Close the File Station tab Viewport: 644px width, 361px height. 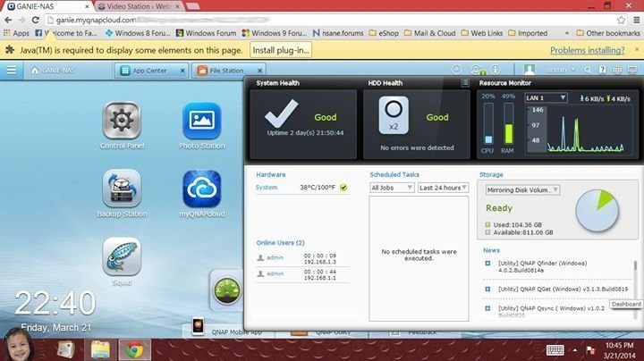(x=259, y=71)
